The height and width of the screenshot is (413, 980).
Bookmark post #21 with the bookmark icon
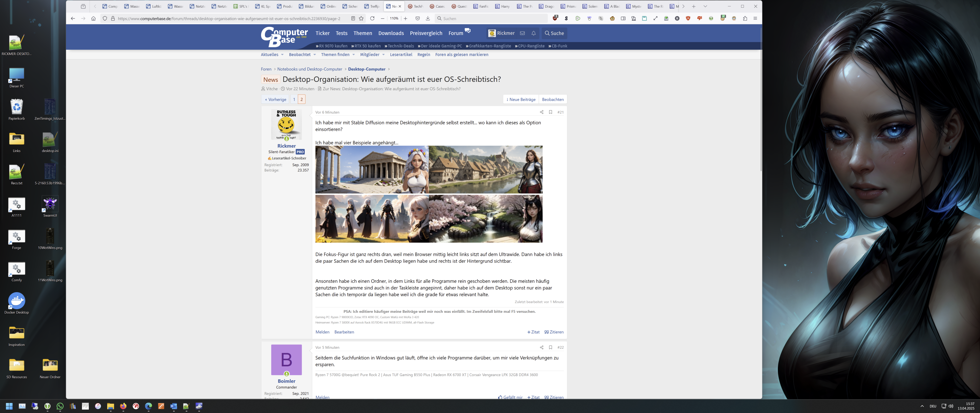click(550, 112)
